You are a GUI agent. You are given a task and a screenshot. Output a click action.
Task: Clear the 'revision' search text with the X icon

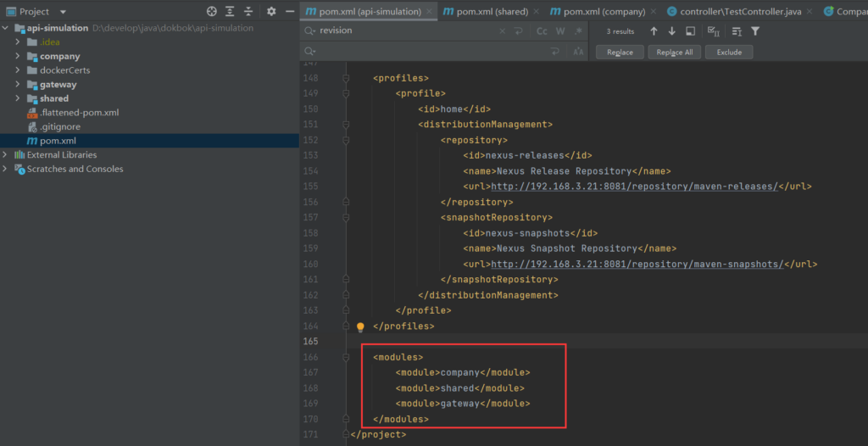[502, 31]
